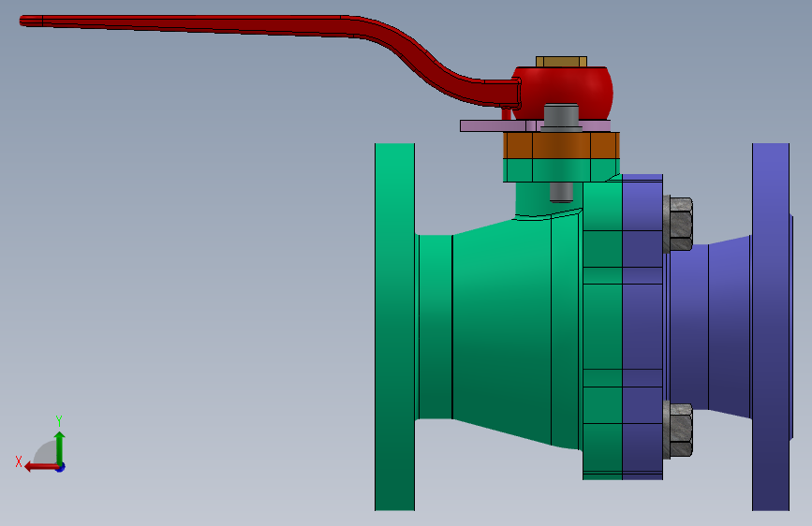Click the blue Z axis origin dot
This screenshot has width=812, height=526.
coord(61,467)
